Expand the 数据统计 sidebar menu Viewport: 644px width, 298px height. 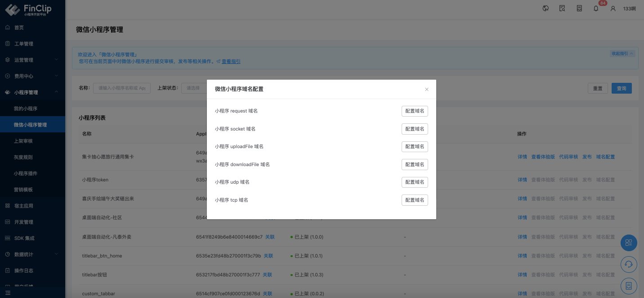32,254
